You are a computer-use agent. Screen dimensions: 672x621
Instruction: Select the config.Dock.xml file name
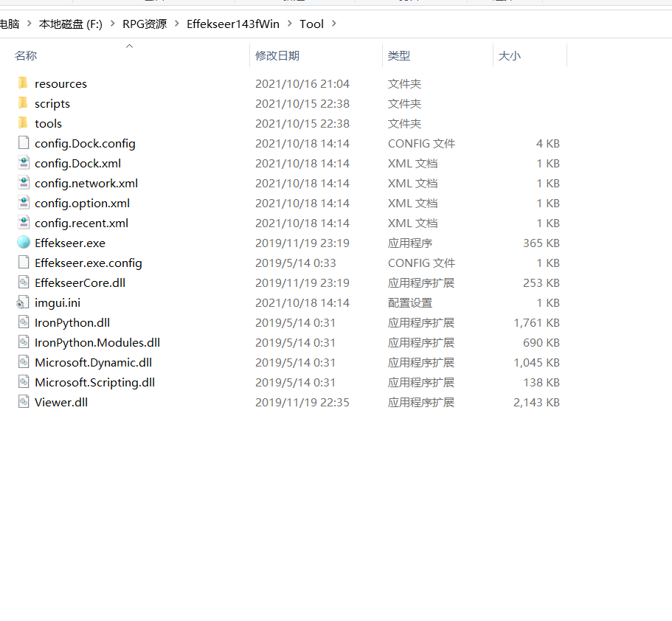pos(77,163)
